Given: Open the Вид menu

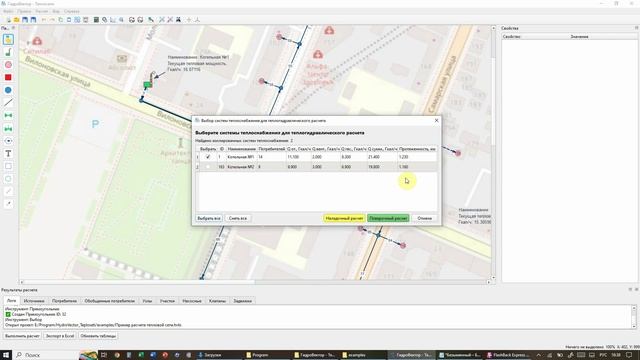Looking at the screenshot, I should click(56, 11).
